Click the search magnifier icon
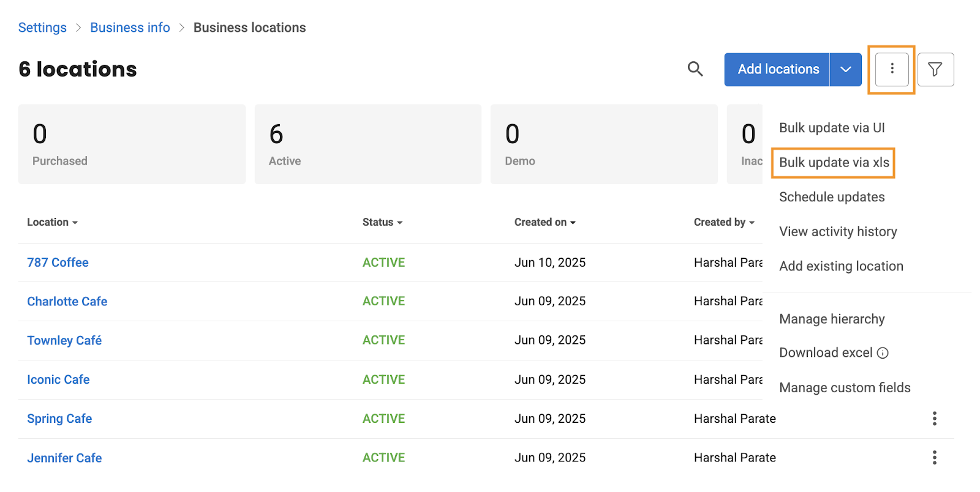Viewport: 980px width, 492px height. click(695, 69)
